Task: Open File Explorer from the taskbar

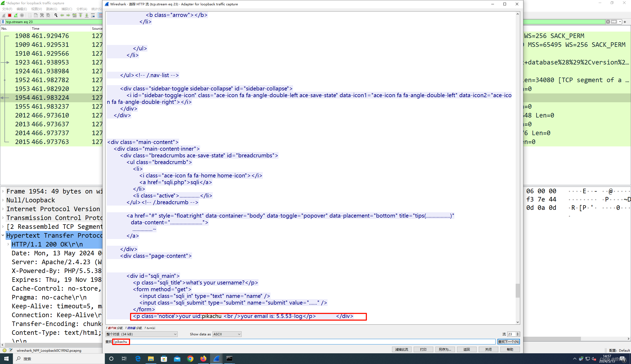Action: (x=151, y=359)
